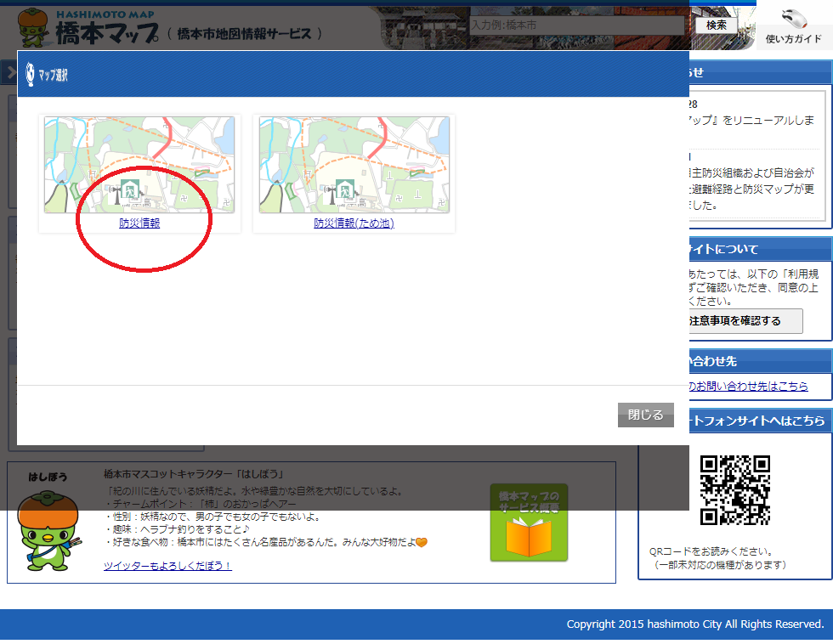Open the 防災情報 link
This screenshot has width=833, height=644.
click(139, 223)
